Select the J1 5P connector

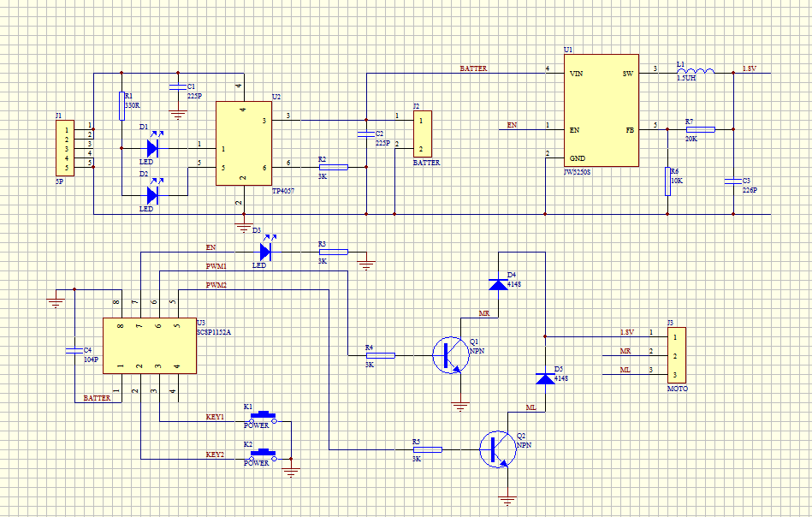[x=63, y=147]
